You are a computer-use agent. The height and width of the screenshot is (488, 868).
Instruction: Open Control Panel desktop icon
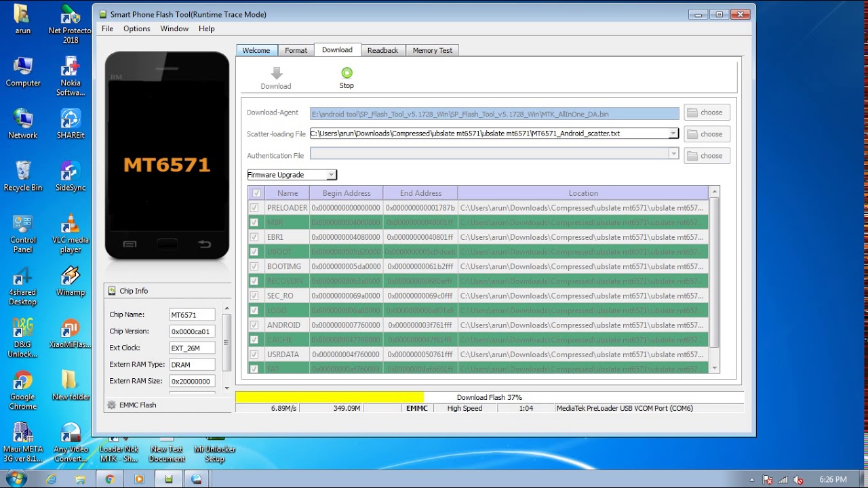23,233
